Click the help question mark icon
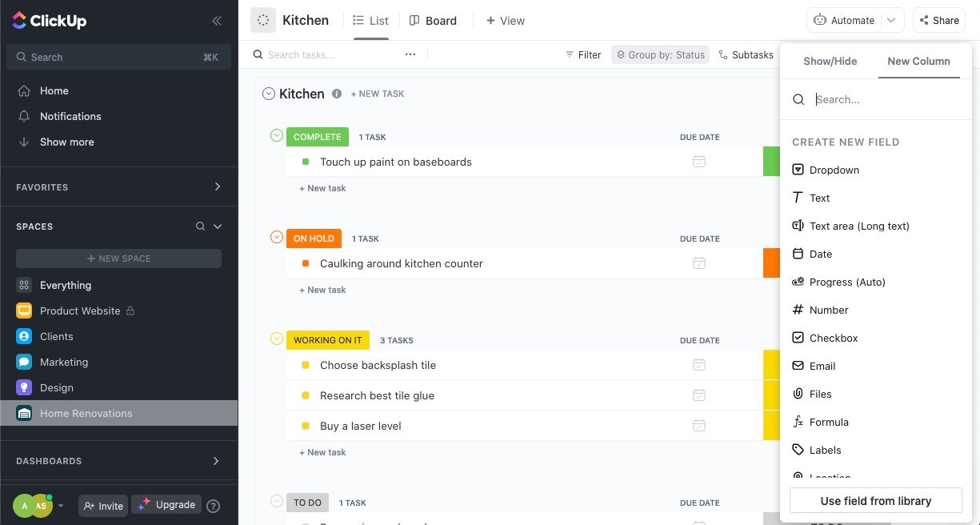The image size is (980, 525). pyautogui.click(x=214, y=506)
